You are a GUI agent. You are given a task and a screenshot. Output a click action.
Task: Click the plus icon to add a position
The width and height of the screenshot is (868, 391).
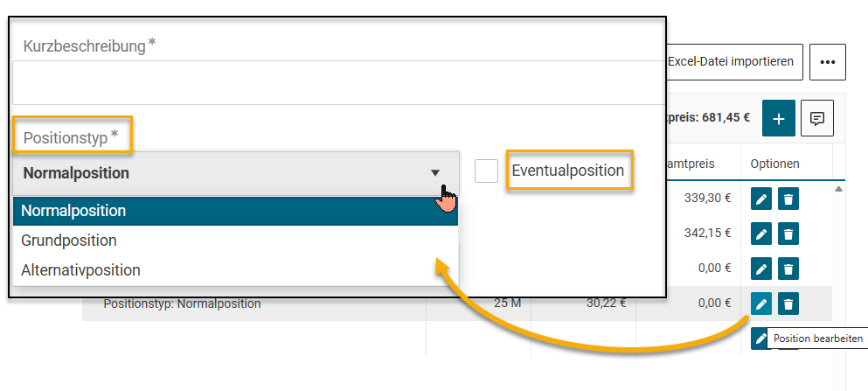point(778,118)
